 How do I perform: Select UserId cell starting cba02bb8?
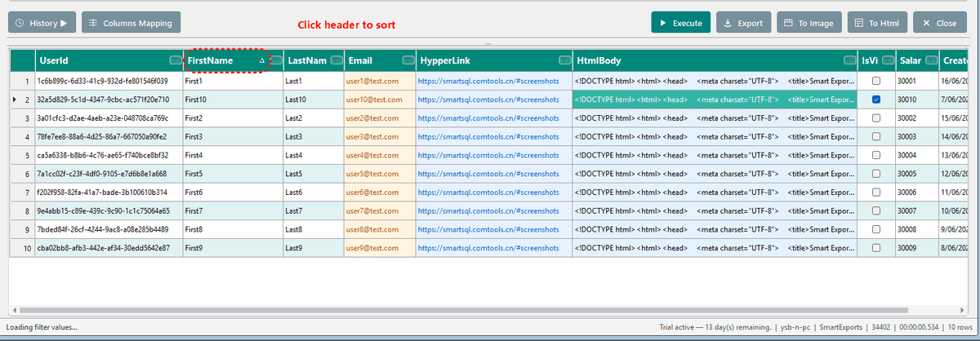(x=108, y=247)
